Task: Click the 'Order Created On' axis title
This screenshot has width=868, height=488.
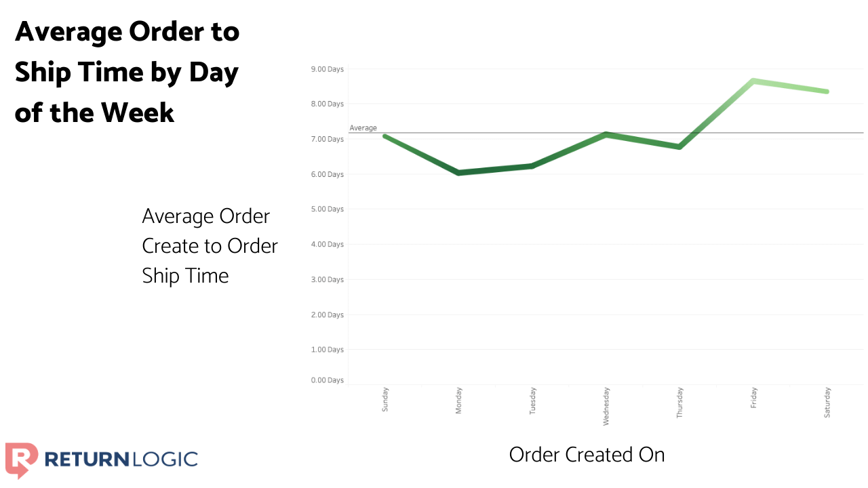Action: point(587,454)
